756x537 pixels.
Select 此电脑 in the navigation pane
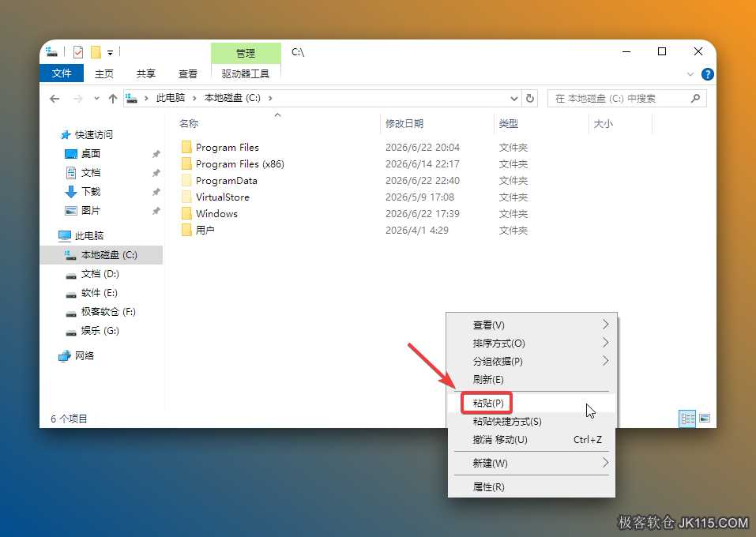coord(89,235)
